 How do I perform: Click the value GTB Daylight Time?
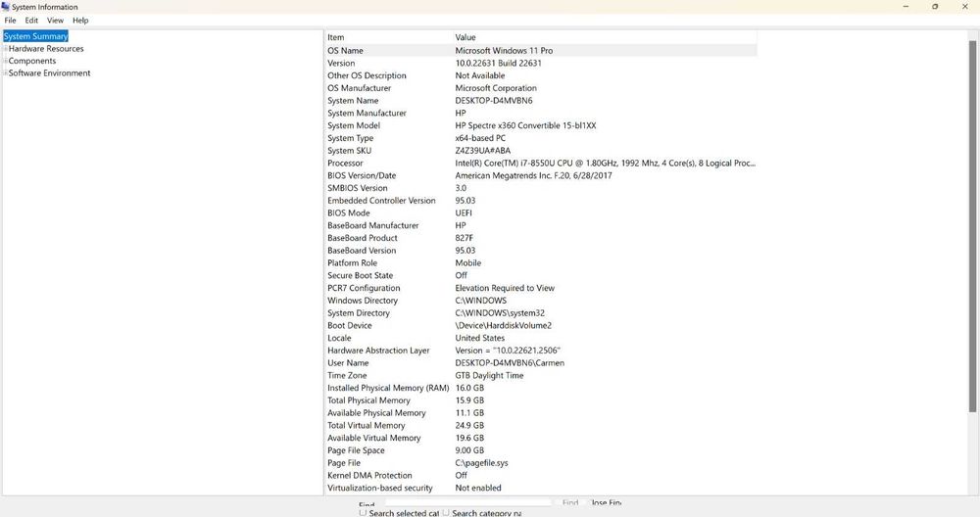[489, 375]
